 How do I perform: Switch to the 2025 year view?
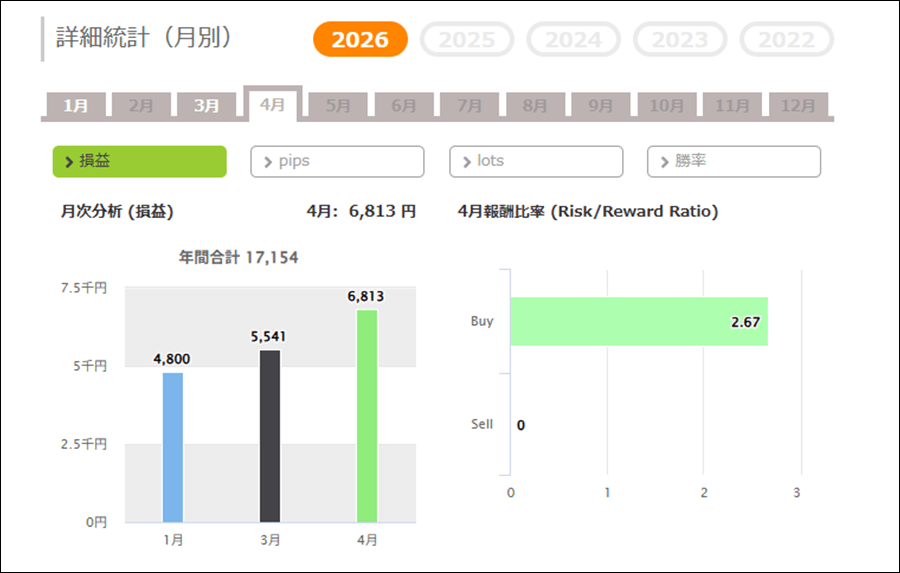[467, 40]
